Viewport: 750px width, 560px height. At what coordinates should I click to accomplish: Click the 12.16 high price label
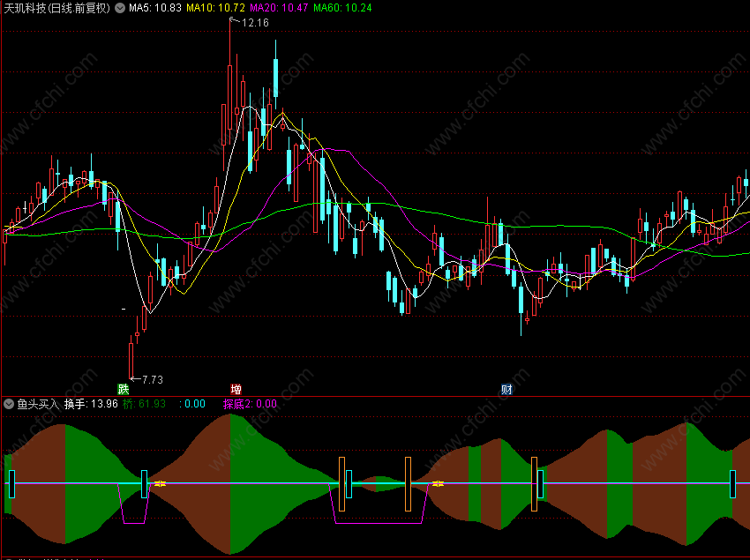click(x=255, y=22)
